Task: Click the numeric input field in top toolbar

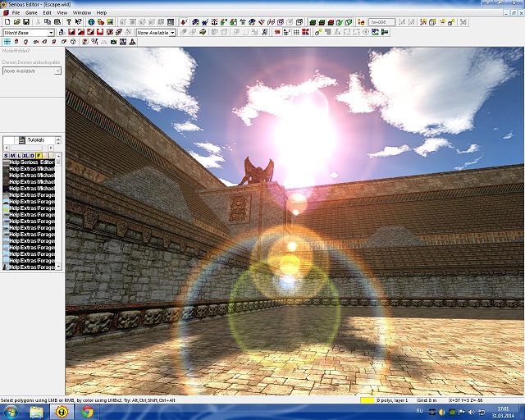Action: click(381, 22)
